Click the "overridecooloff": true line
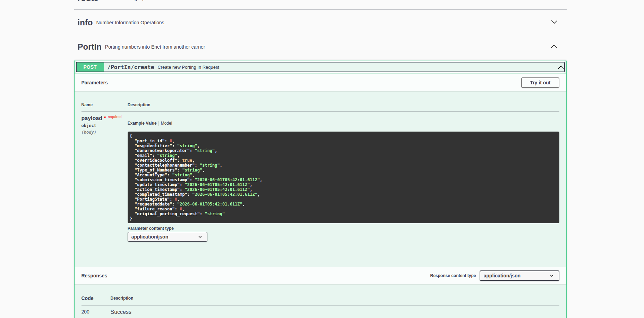The width and height of the screenshot is (644, 318). pyautogui.click(x=164, y=160)
